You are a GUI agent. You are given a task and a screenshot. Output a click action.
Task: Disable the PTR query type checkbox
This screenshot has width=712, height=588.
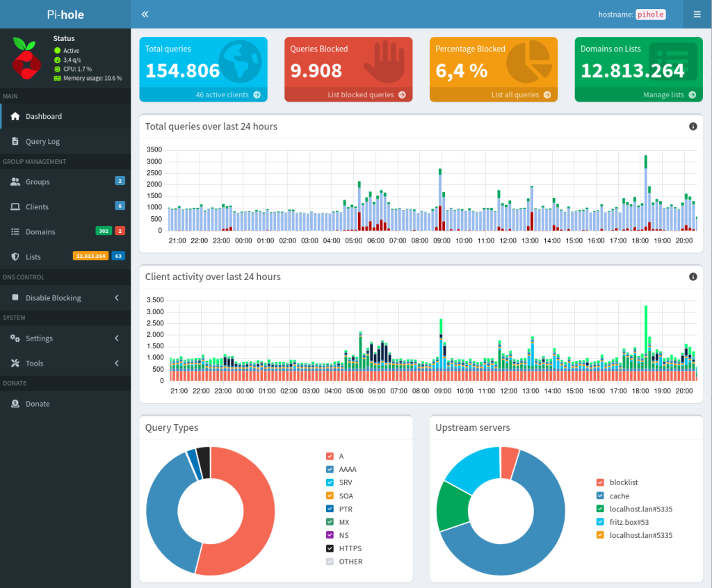pyautogui.click(x=329, y=509)
